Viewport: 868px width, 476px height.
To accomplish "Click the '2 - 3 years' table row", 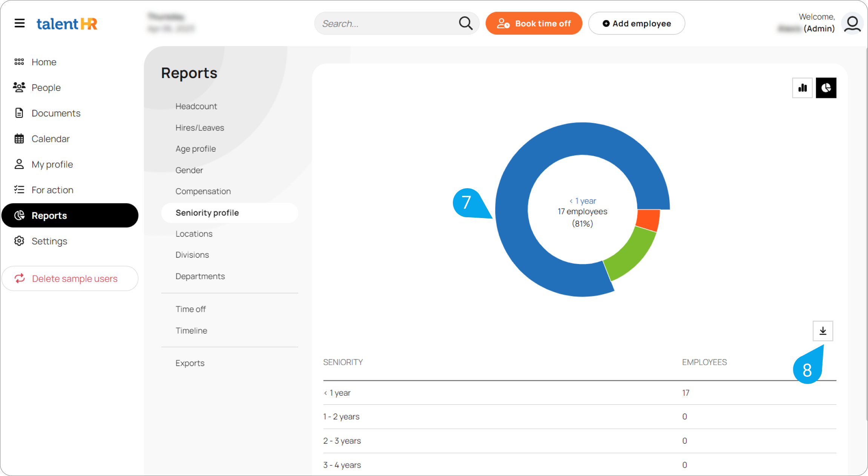I will click(580, 441).
